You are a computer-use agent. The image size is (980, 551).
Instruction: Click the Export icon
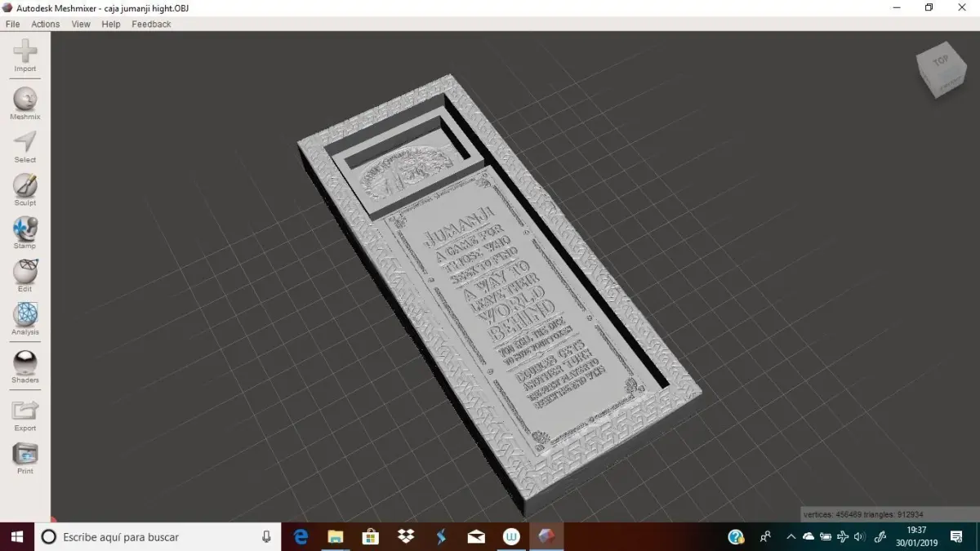pyautogui.click(x=25, y=410)
